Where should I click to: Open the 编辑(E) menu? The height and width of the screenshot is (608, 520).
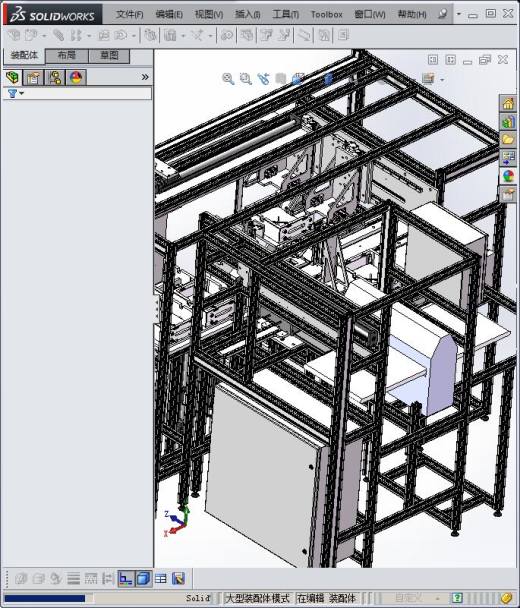tap(169, 14)
